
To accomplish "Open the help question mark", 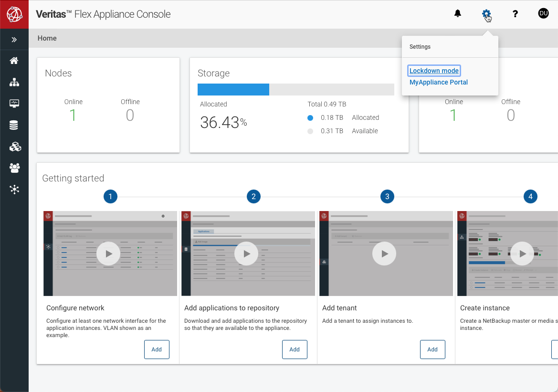I will (515, 14).
